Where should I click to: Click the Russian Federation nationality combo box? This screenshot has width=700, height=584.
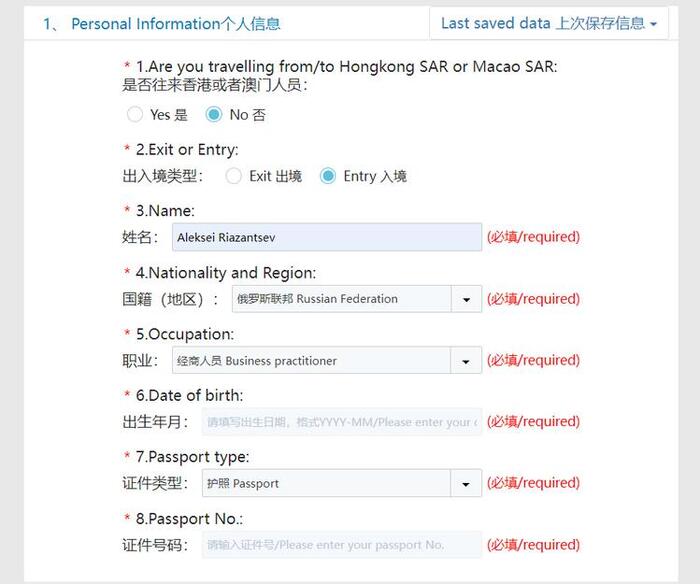(x=340, y=299)
